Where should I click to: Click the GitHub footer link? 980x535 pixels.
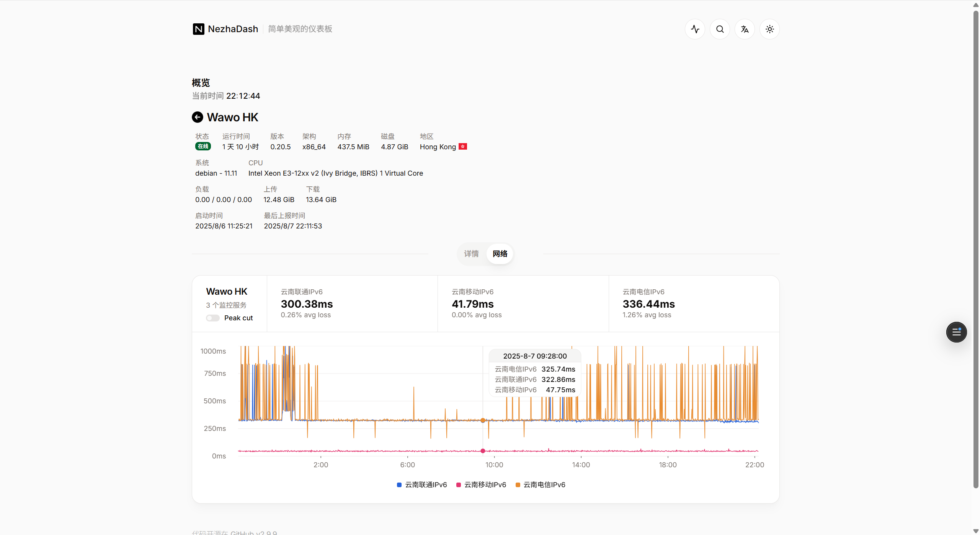[x=242, y=532]
